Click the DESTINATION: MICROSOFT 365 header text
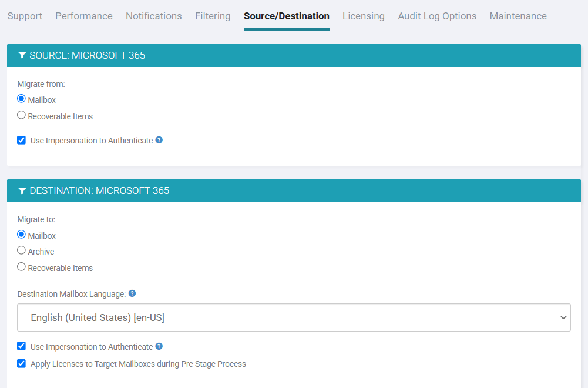 pos(99,190)
